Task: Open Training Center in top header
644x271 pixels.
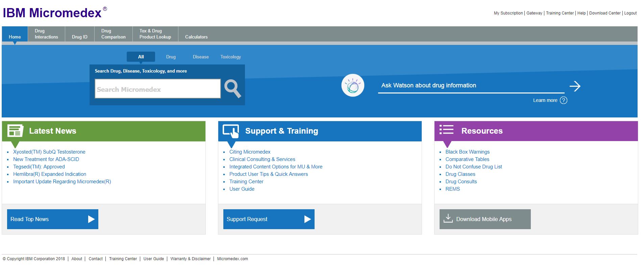Action: [560, 13]
